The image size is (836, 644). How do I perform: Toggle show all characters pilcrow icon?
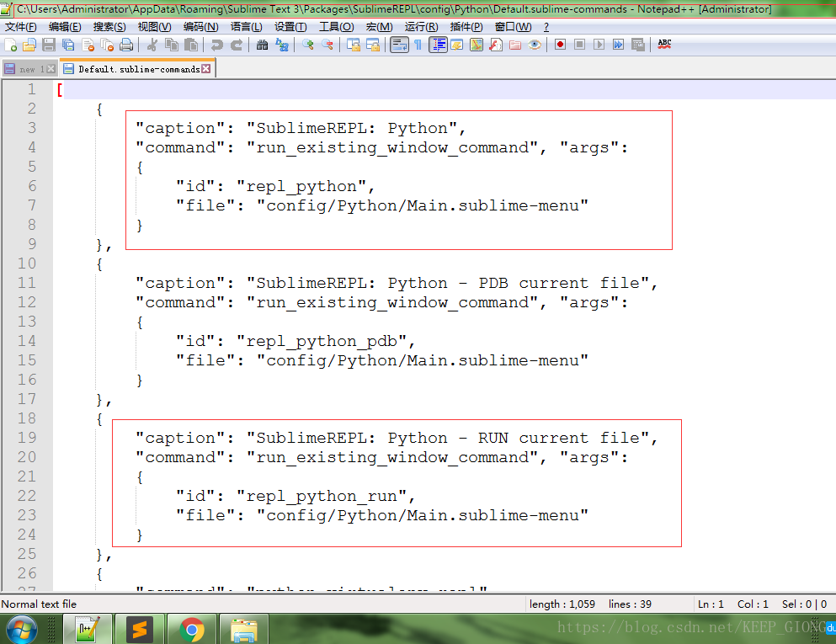pos(418,45)
